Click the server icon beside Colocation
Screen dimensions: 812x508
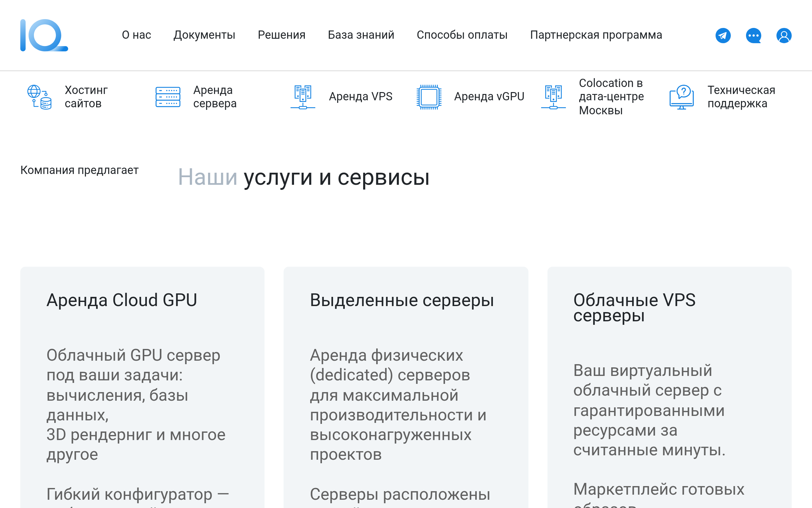[x=553, y=97]
